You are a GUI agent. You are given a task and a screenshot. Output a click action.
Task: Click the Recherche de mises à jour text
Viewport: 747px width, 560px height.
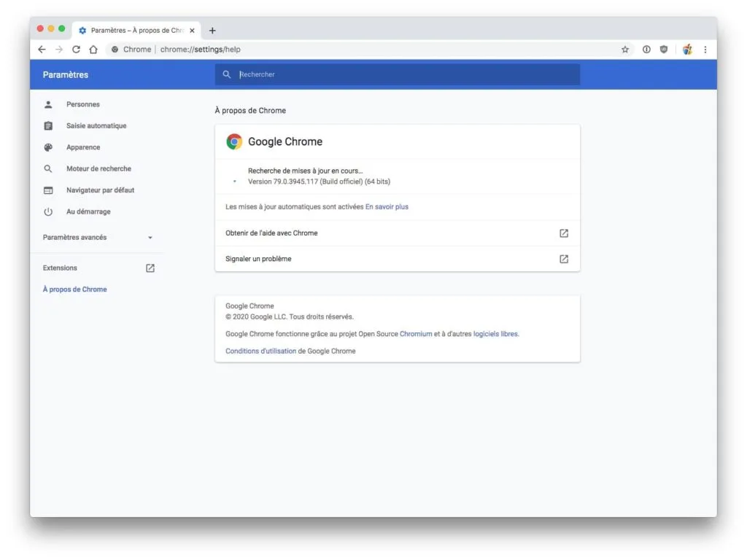[306, 171]
